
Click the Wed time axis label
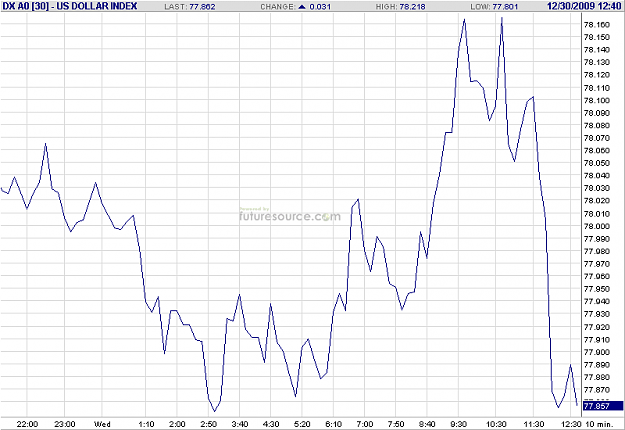[x=102, y=424]
